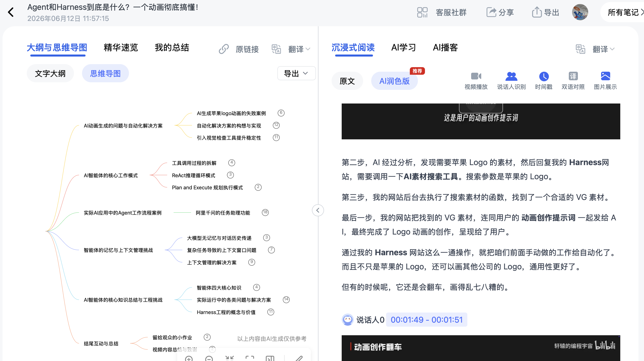Go back using the left arrow icon
The height and width of the screenshot is (361, 644).
(11, 12)
